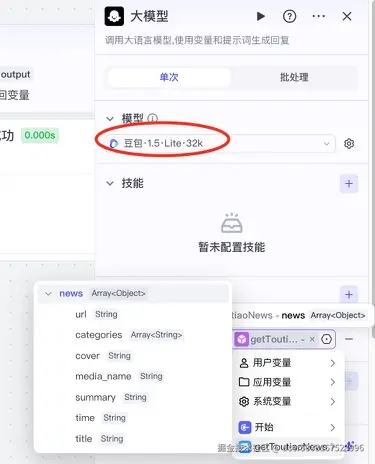The height and width of the screenshot is (464, 375).
Task: Collapse the 技能 section chevron
Action: (x=110, y=183)
